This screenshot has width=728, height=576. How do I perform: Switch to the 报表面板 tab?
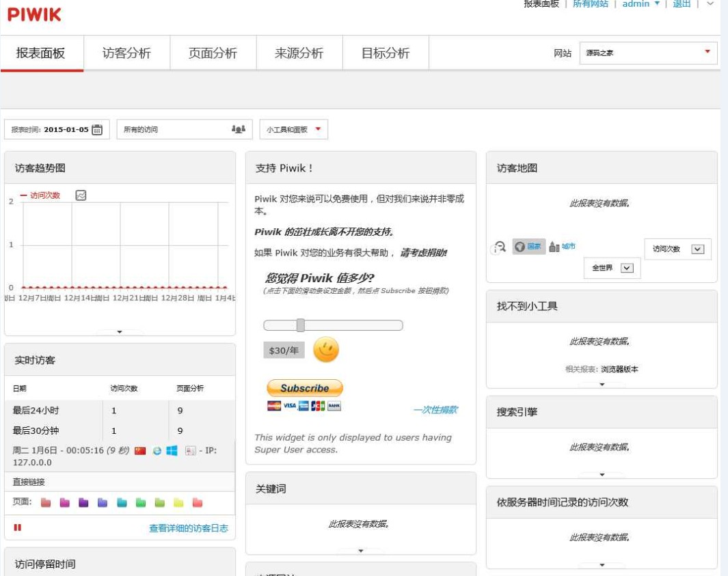coord(42,53)
